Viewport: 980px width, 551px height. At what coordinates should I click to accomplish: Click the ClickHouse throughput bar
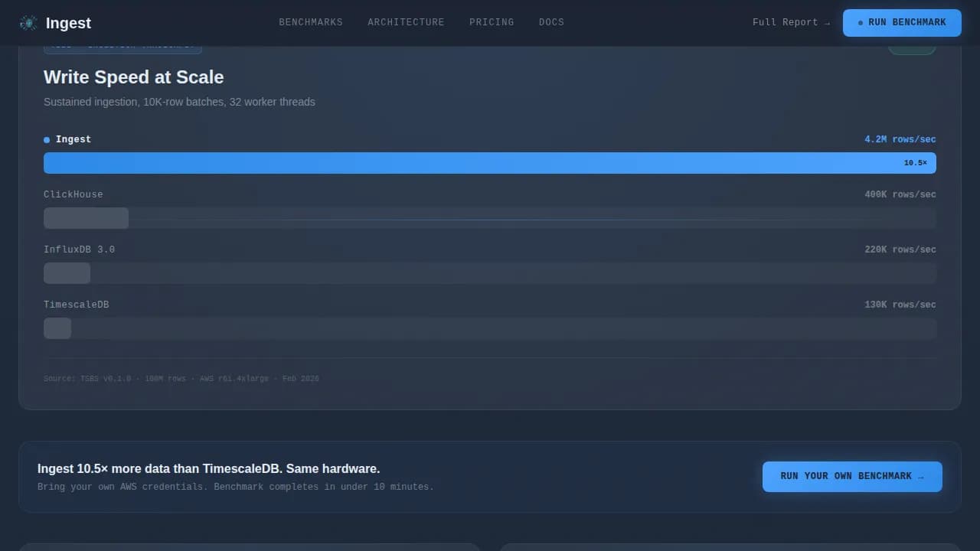86,218
